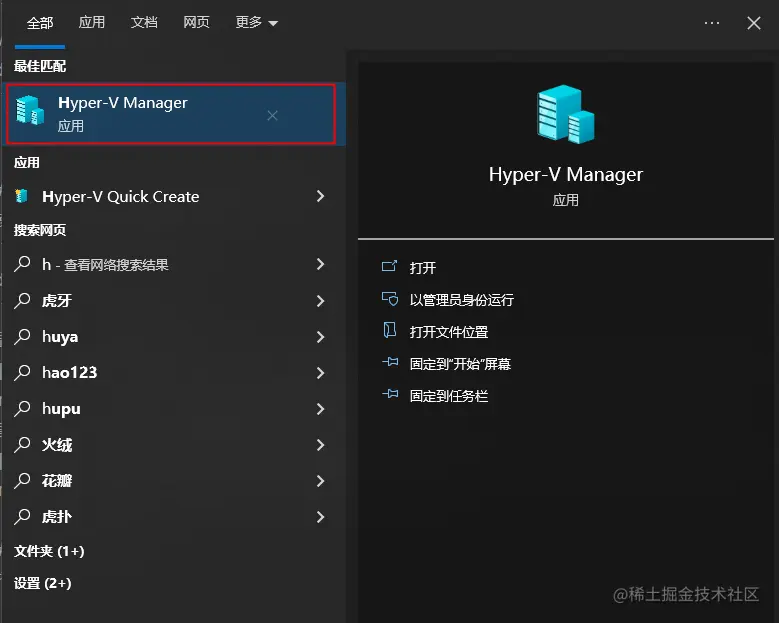Click the pin icon beside 固定到"开始"屏幕
Image resolution: width=779 pixels, height=623 pixels.
click(x=390, y=362)
